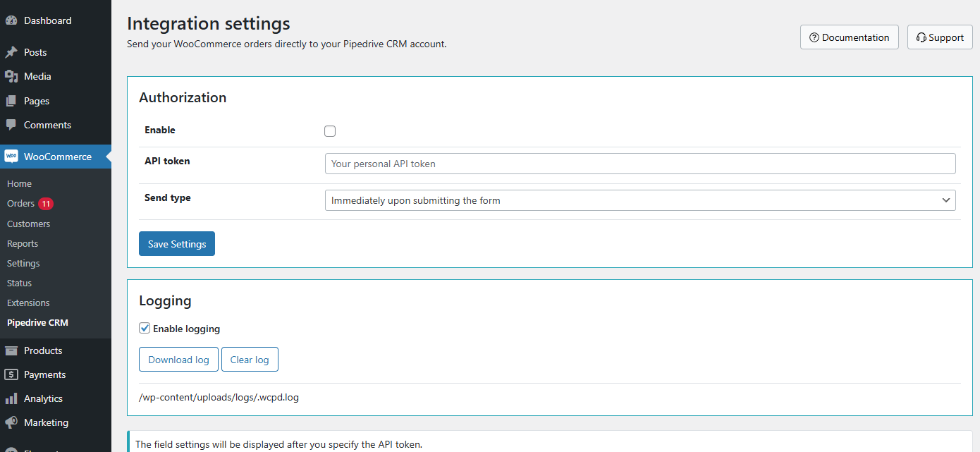980x452 pixels.
Task: Open Comments via its speech bubble icon
Action: coord(12,125)
